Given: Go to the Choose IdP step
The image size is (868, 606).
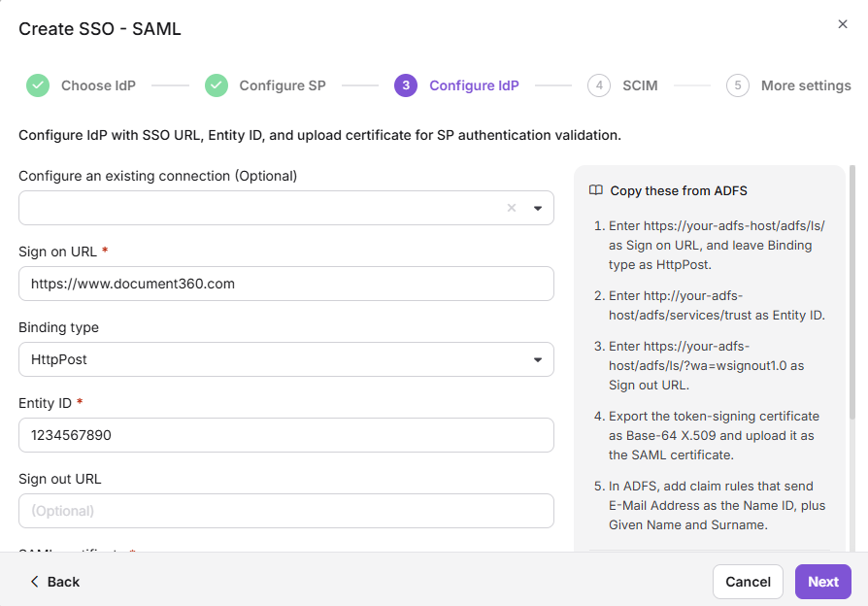Looking at the screenshot, I should 98,85.
